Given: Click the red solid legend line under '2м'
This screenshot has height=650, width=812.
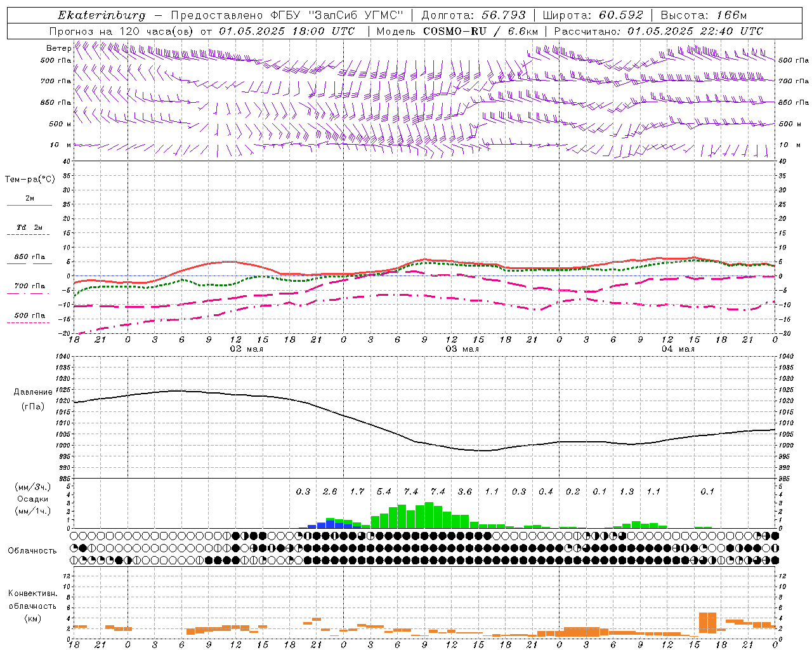Looking at the screenshot, I should coord(29,206).
